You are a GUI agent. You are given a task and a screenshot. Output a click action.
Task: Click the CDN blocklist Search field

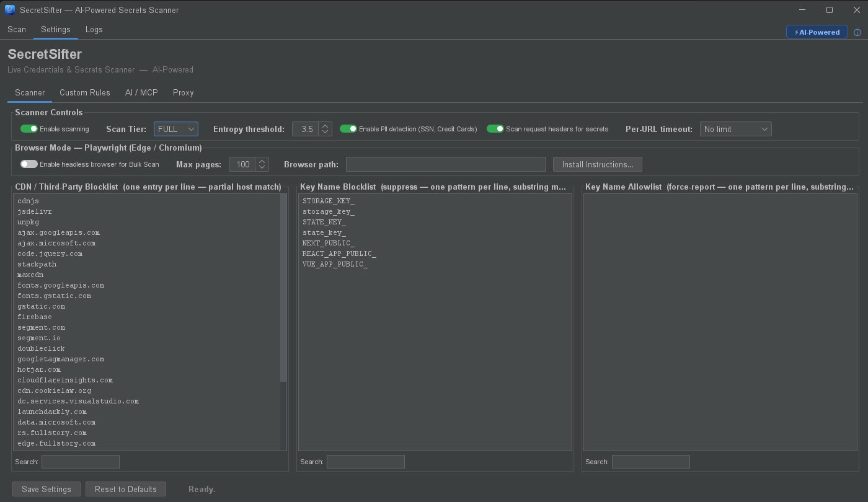pos(81,462)
